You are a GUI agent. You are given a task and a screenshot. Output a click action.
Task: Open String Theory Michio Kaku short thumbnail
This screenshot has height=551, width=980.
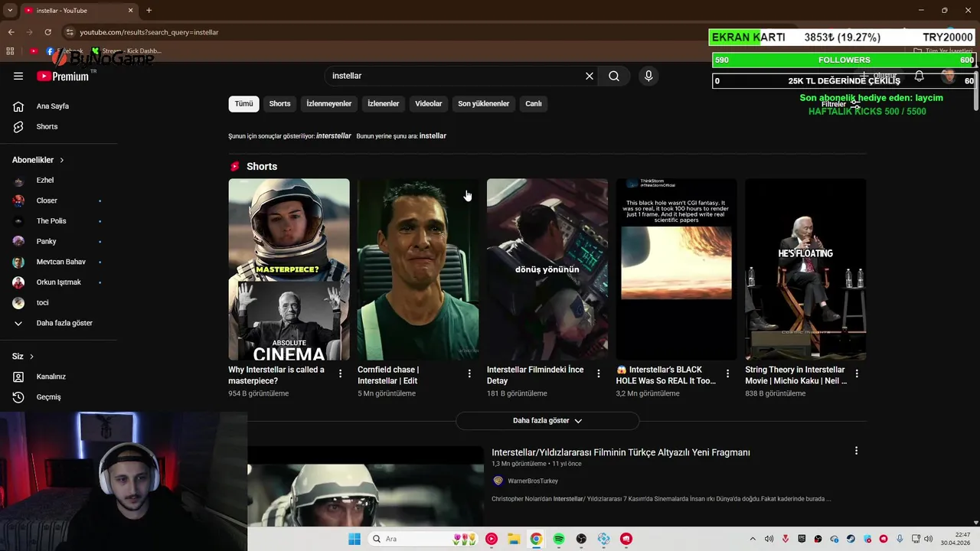(x=805, y=269)
